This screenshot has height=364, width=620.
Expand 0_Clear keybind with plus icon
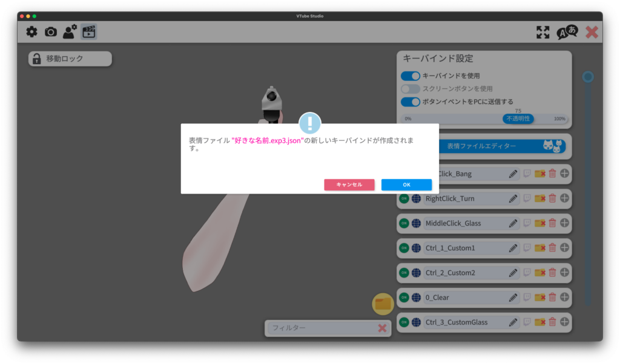pyautogui.click(x=564, y=297)
